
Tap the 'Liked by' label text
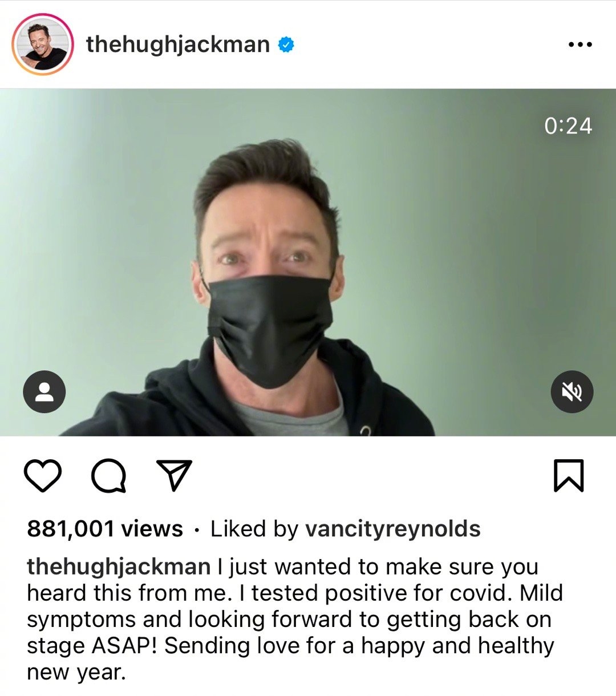click(x=254, y=529)
